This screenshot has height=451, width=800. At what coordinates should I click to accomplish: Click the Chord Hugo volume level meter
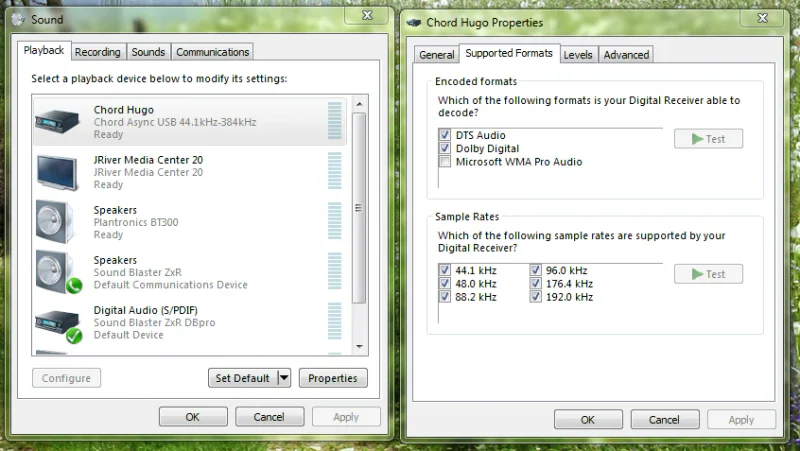(335, 121)
